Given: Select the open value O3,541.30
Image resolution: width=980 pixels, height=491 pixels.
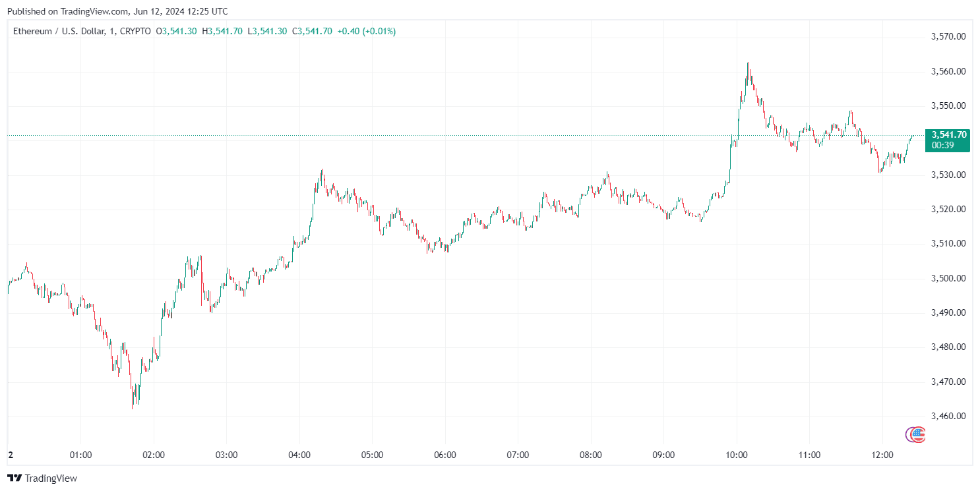Looking at the screenshot, I should click(x=176, y=31).
